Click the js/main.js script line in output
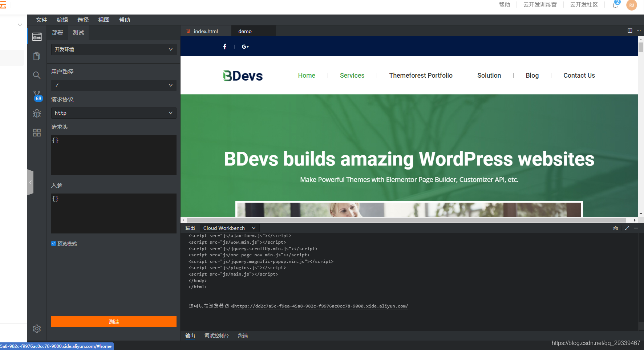The height and width of the screenshot is (350, 644). [233, 274]
